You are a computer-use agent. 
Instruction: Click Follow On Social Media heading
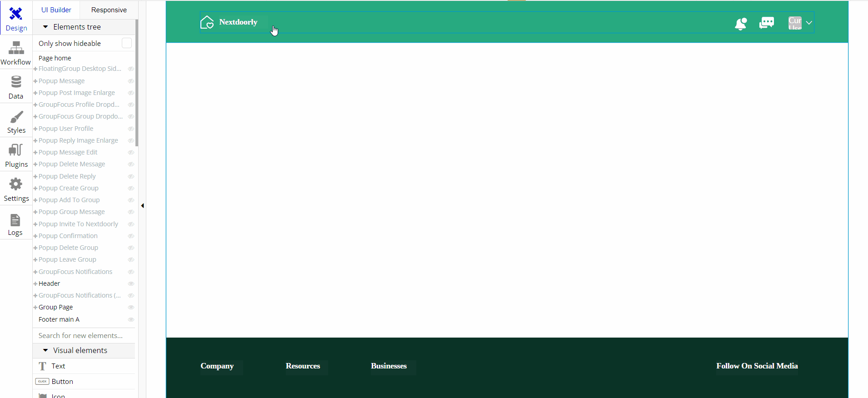coord(757,366)
